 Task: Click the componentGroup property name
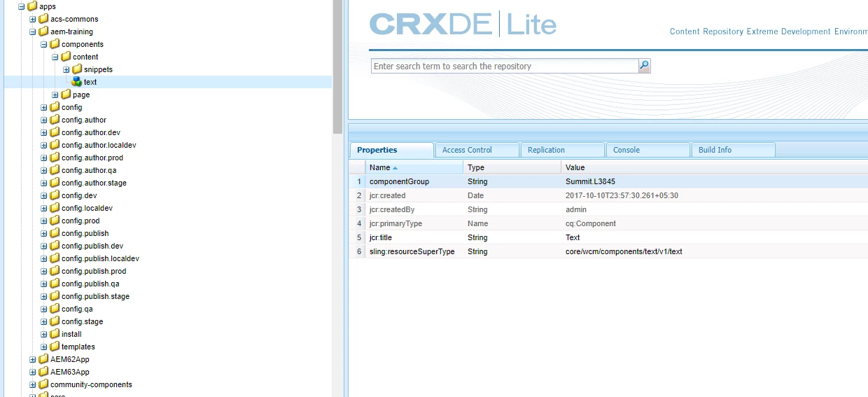[399, 181]
